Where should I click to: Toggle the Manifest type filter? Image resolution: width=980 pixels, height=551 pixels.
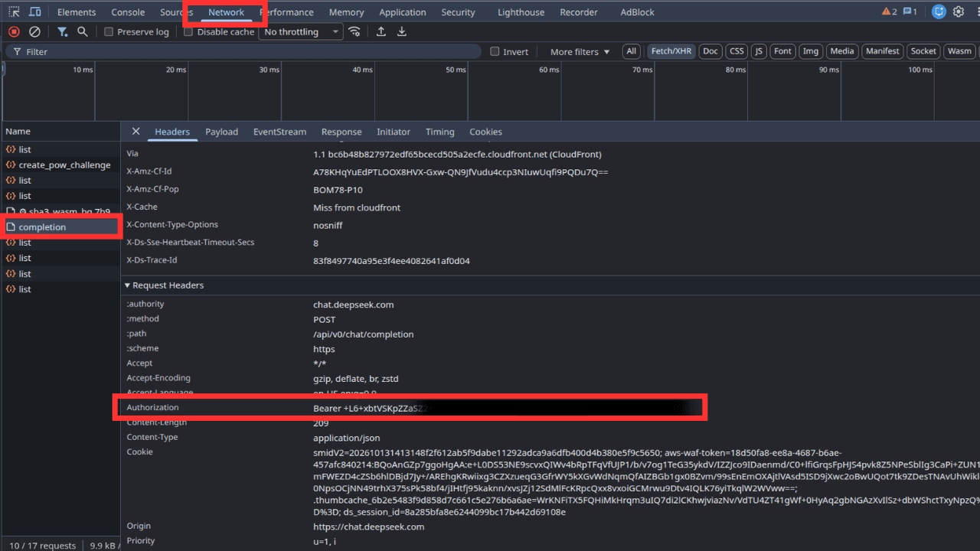coord(882,51)
